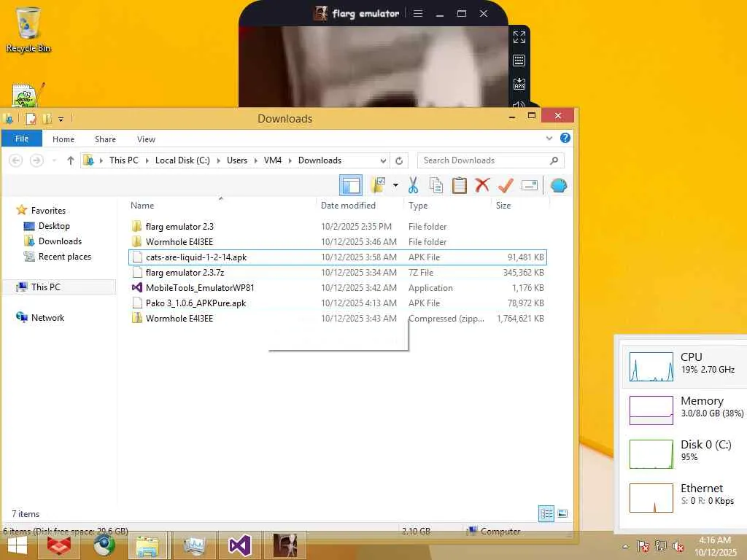Open hamburger menu in flarg emulator title bar
The height and width of the screenshot is (560, 747).
click(x=418, y=13)
